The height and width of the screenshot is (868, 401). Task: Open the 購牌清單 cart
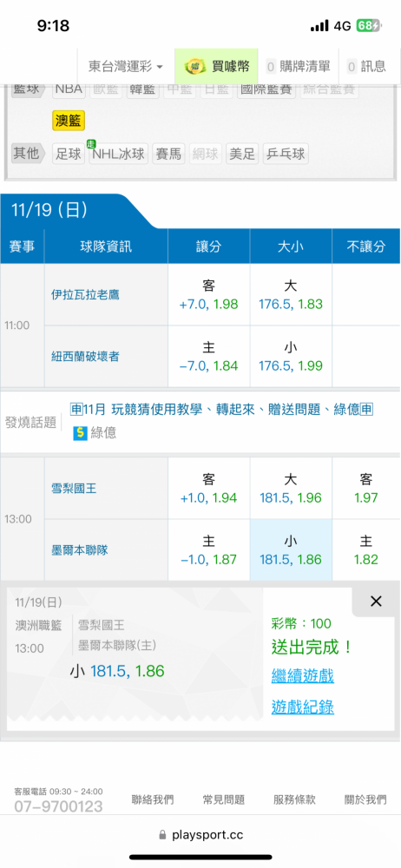299,67
